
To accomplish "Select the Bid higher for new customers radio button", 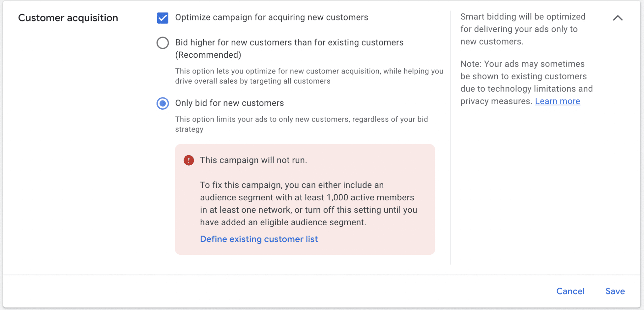I will 163,43.
